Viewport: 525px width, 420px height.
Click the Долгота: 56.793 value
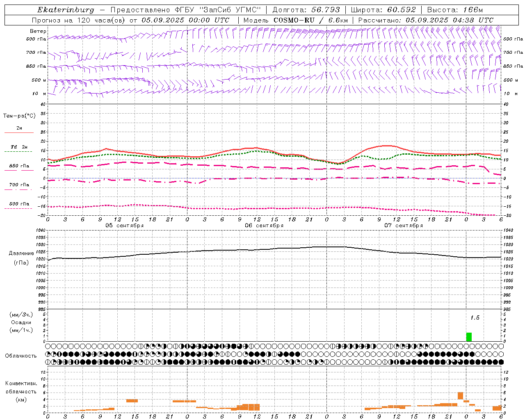coord(306,10)
